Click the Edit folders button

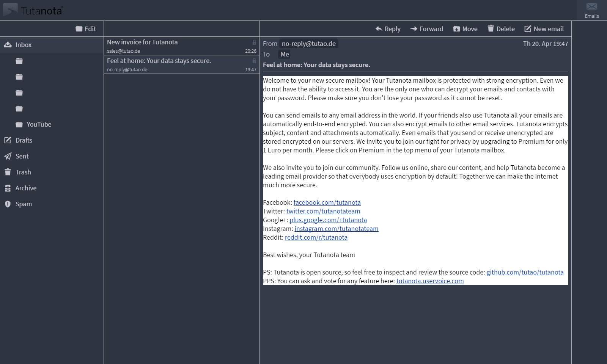86,29
